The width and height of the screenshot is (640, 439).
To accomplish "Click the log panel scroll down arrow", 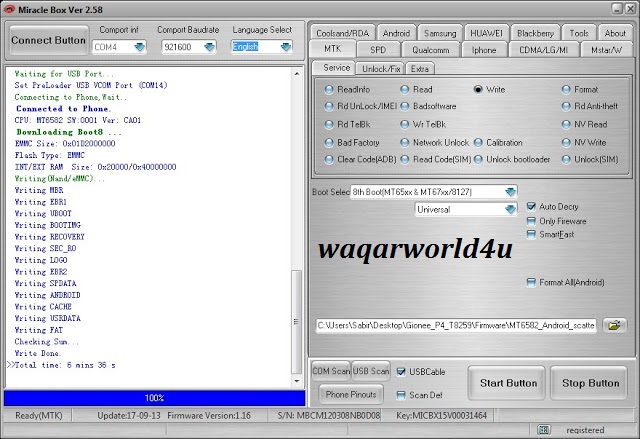I will point(297,381).
